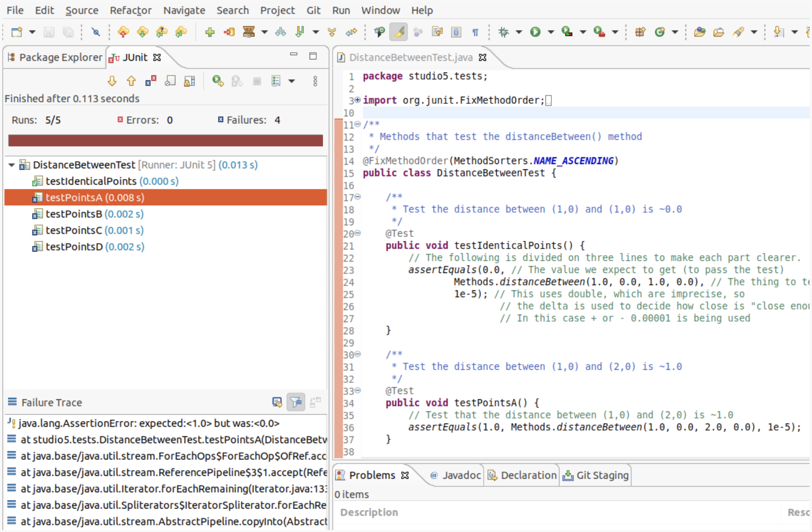This screenshot has width=812, height=532.
Task: Open the New wizard dropdown arrow
Action: coord(32,32)
